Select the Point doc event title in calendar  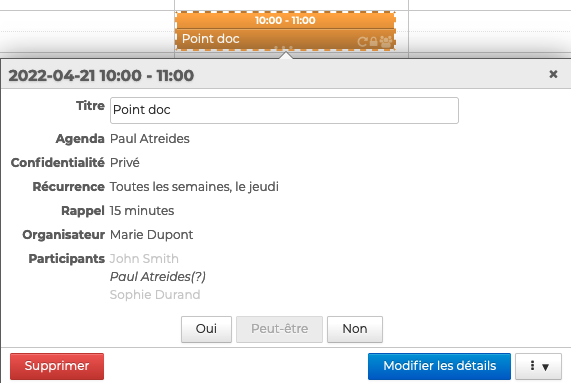[210, 39]
